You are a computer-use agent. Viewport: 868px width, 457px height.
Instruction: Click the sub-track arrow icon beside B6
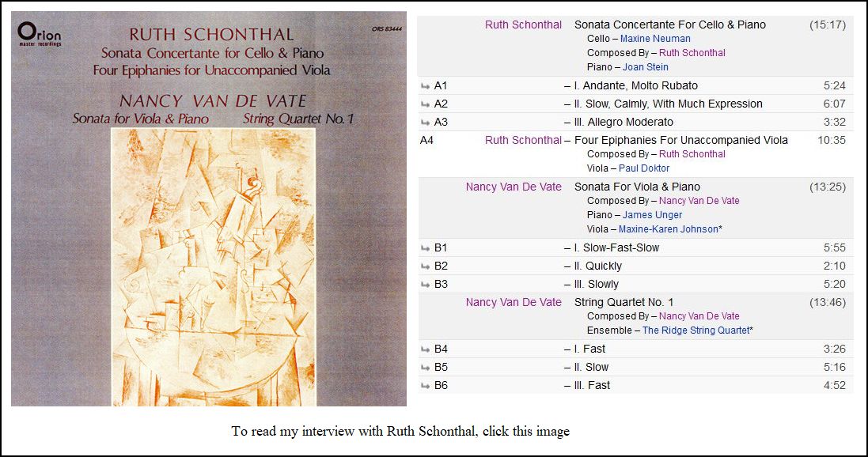coord(425,386)
